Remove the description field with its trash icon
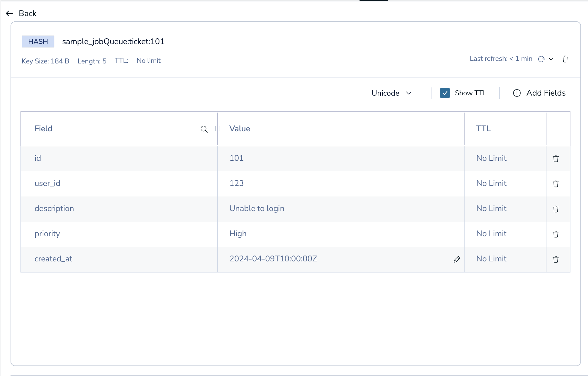This screenshot has height=376, width=588. (556, 209)
